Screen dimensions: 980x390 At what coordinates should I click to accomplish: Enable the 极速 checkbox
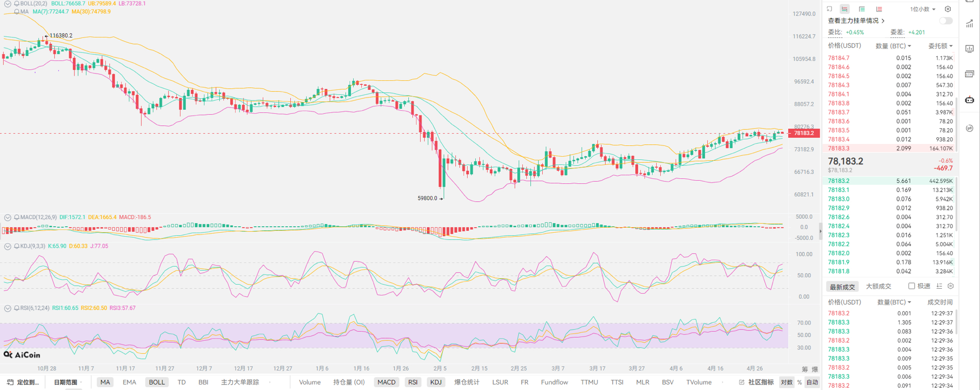912,286
